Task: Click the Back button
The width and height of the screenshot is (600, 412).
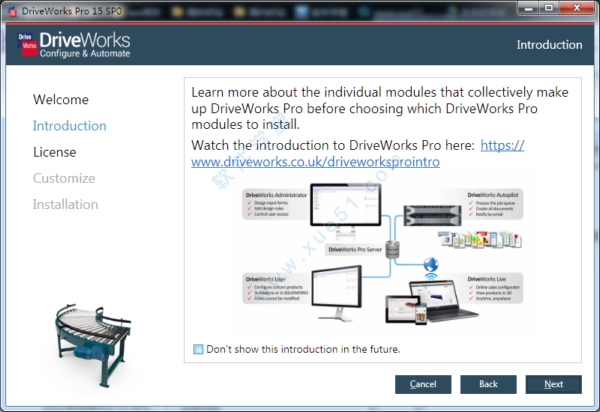Action: (488, 384)
